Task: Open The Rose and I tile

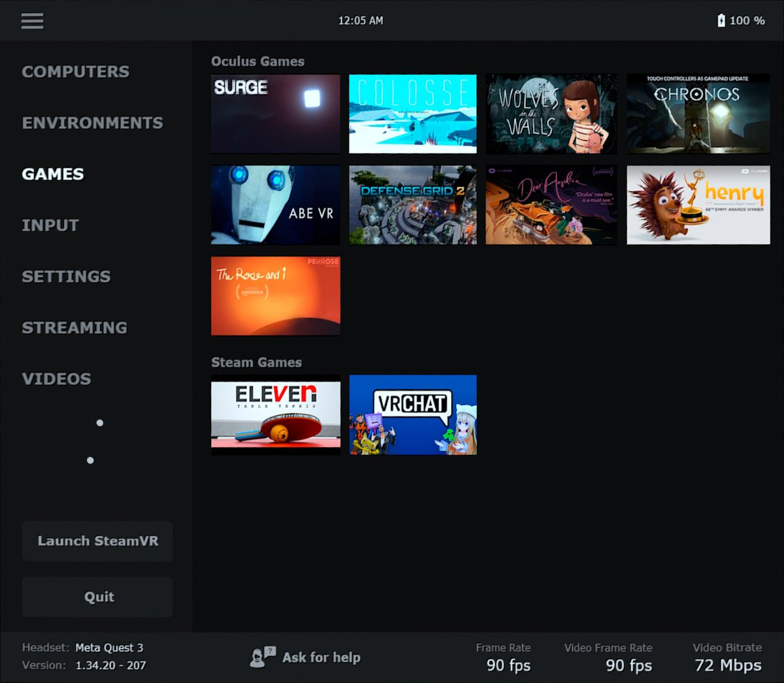Action: (276, 295)
